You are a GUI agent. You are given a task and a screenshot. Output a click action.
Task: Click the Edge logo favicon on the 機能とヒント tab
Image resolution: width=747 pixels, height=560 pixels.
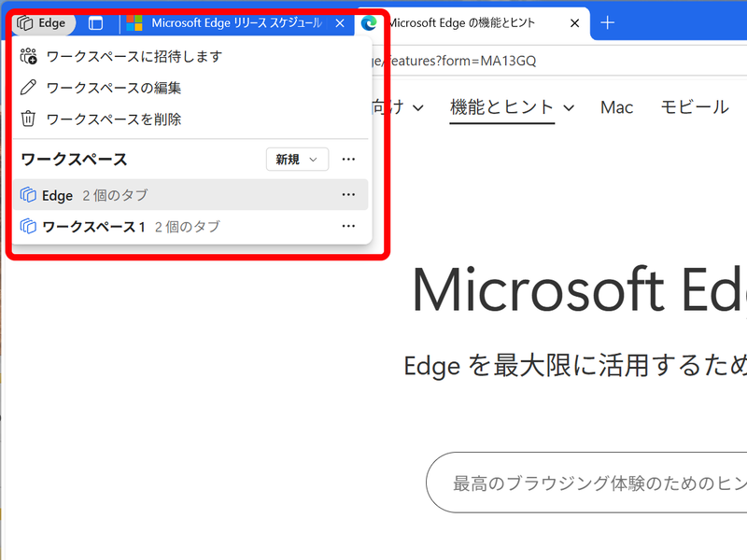369,23
